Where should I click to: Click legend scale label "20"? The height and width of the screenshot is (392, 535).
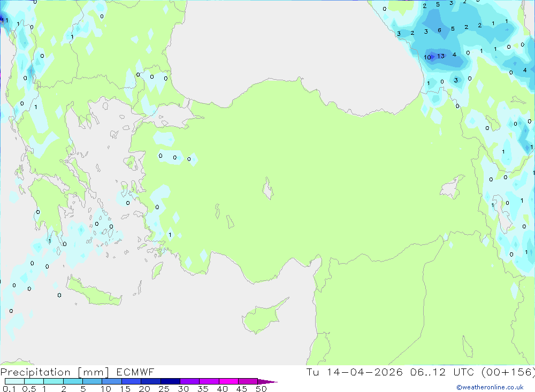coord(144,389)
